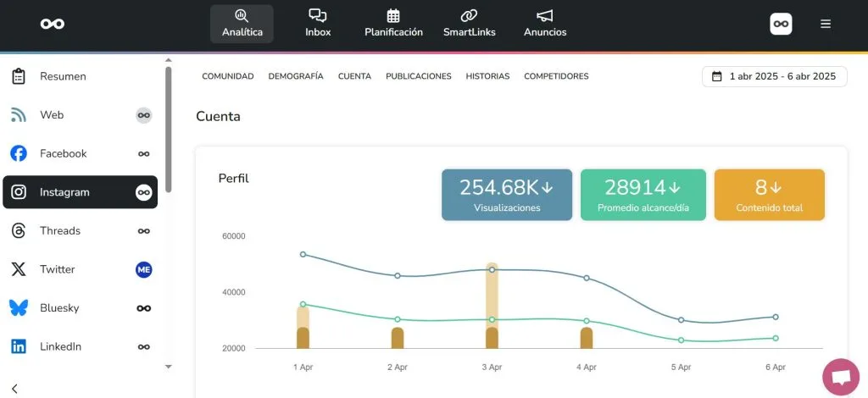
Task: Click the 4 Apr brown content bar
Action: 587,338
